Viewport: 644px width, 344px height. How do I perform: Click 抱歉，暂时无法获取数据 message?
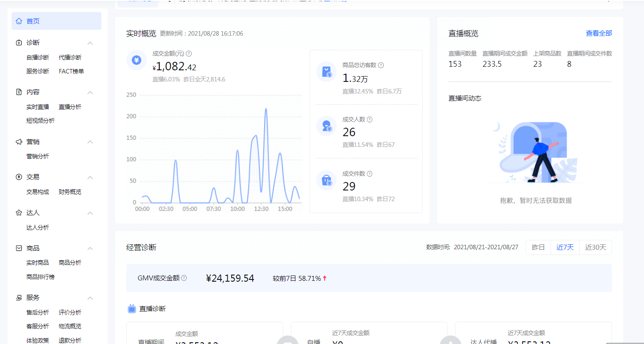(536, 201)
